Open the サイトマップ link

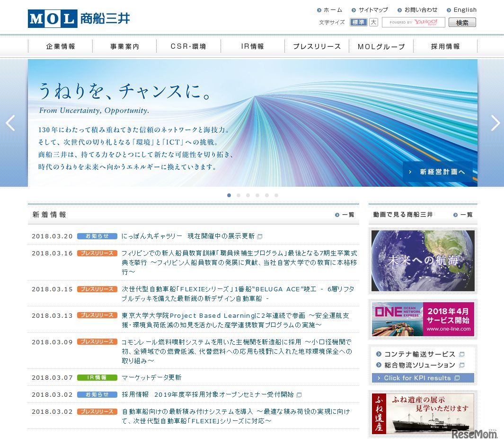[370, 10]
